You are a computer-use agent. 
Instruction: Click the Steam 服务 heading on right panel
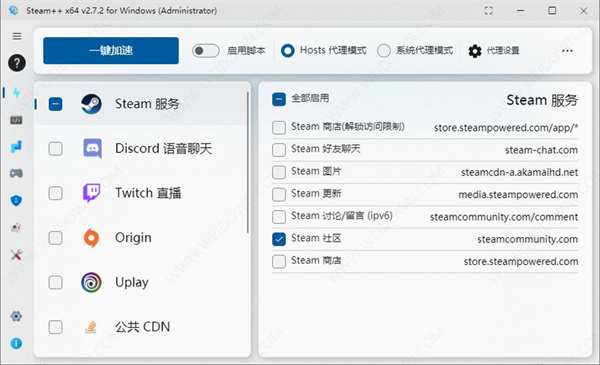point(542,100)
